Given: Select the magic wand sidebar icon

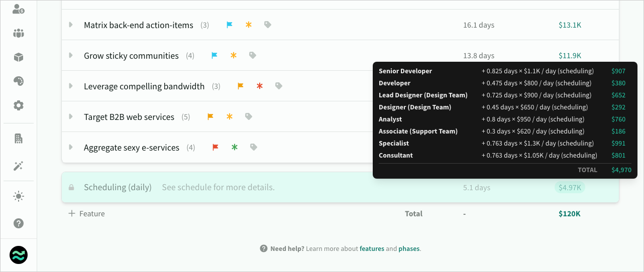Looking at the screenshot, I should [19, 166].
